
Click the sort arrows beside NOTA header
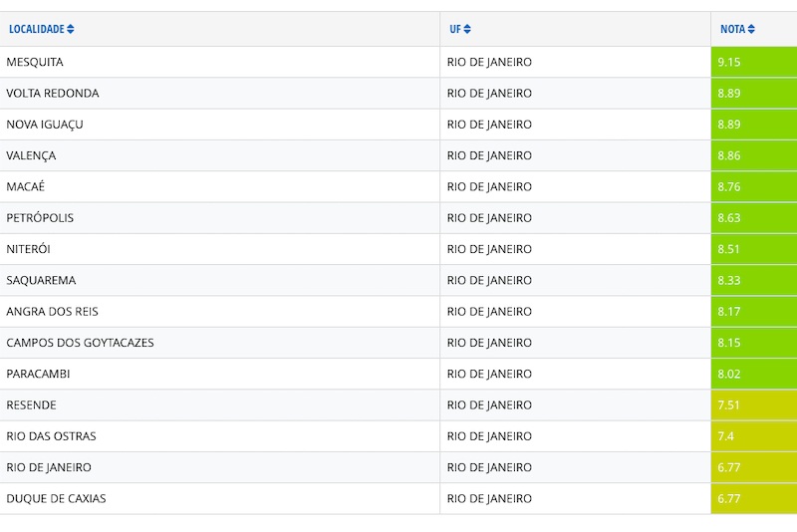point(751,29)
